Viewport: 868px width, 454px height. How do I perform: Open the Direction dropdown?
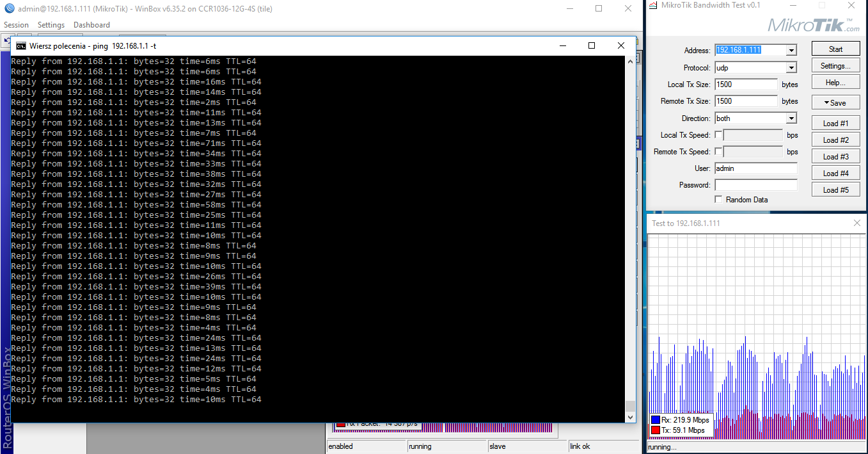pos(791,118)
